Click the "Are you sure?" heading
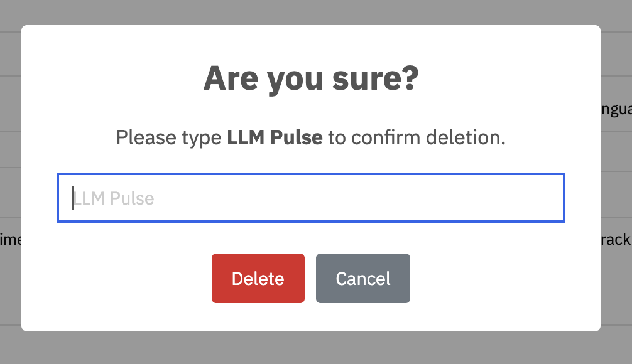Image resolution: width=632 pixels, height=364 pixels. [x=310, y=79]
